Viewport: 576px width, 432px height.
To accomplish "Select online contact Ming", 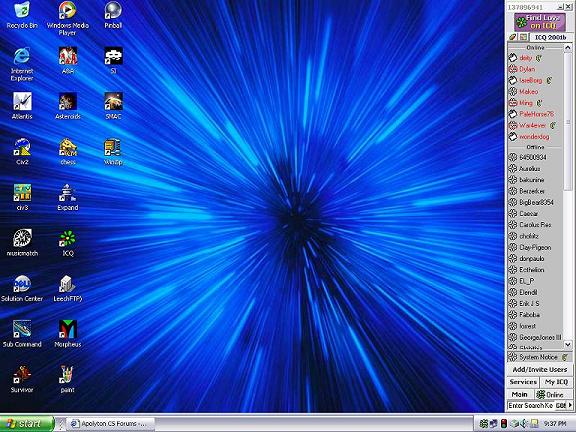I will (x=535, y=103).
